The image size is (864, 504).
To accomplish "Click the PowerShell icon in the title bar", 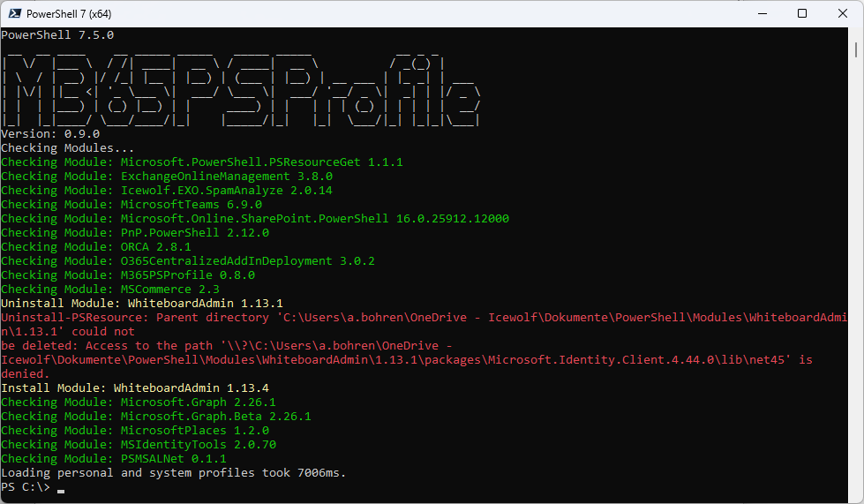I will click(x=14, y=13).
